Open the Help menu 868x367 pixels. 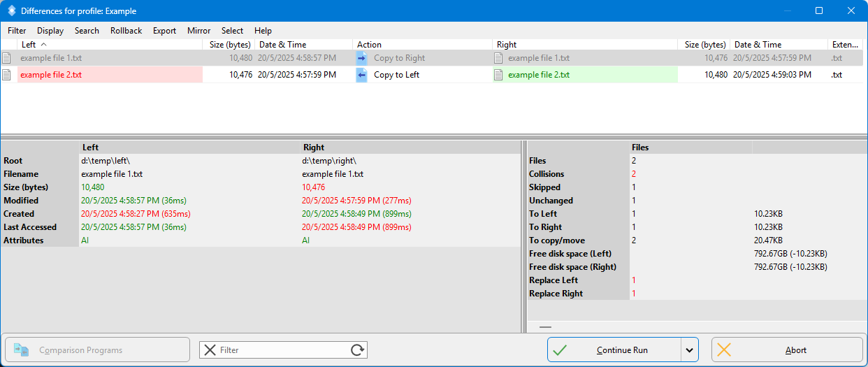263,31
